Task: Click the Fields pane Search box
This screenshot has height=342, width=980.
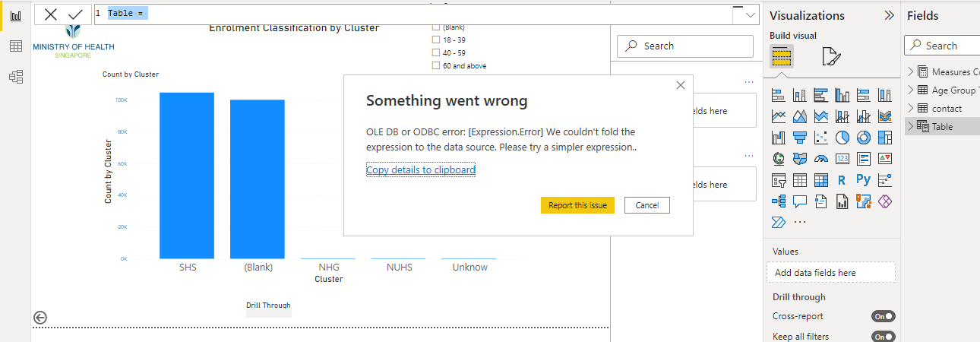Action: tap(942, 46)
